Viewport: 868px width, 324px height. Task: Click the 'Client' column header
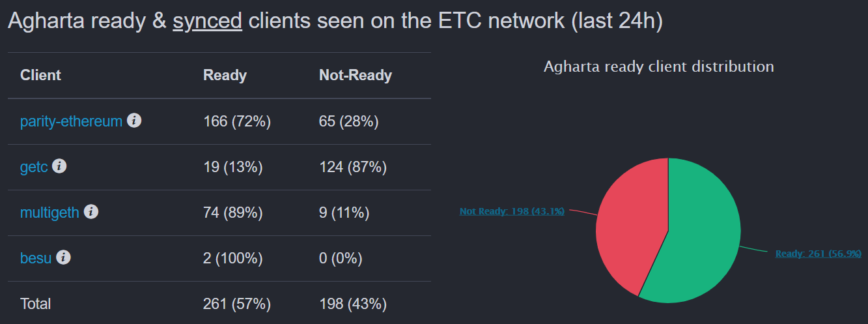(x=40, y=75)
